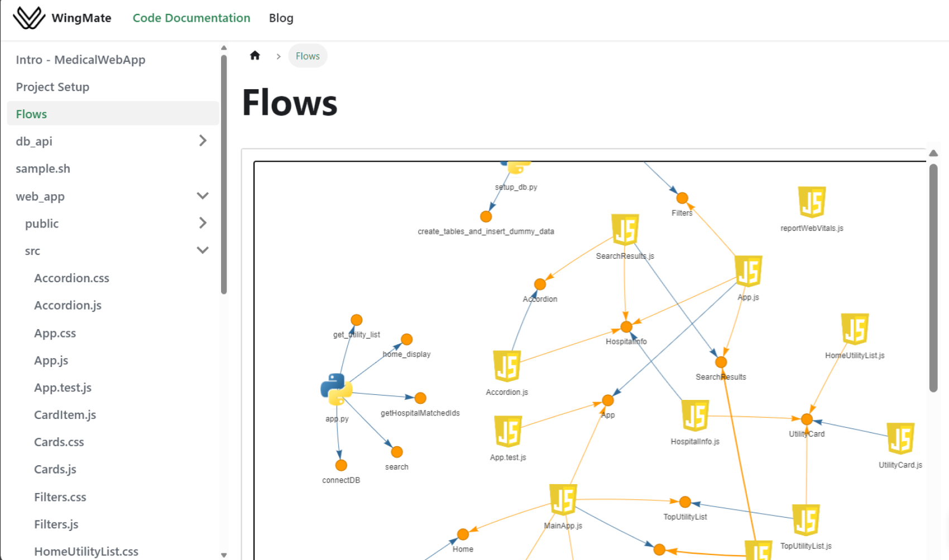The image size is (949, 560).
Task: Click the sidebar vertical scrollbar thumb
Action: click(x=224, y=174)
